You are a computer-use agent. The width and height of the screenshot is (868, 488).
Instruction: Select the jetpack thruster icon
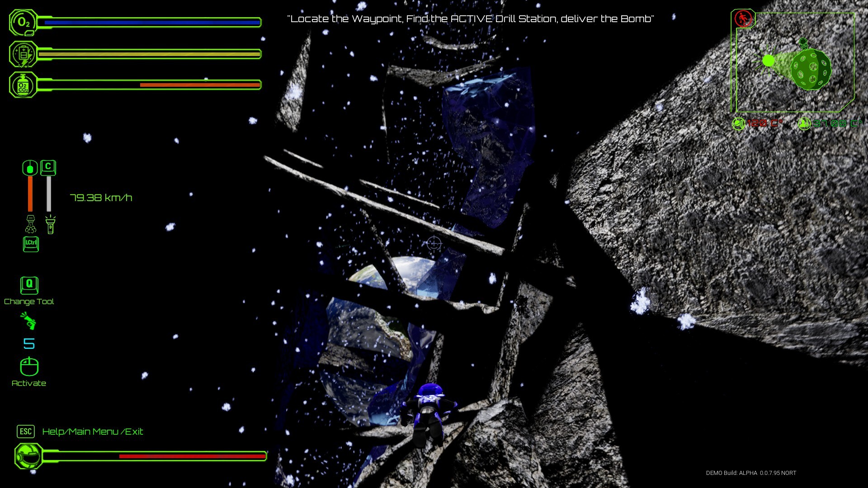click(x=30, y=225)
